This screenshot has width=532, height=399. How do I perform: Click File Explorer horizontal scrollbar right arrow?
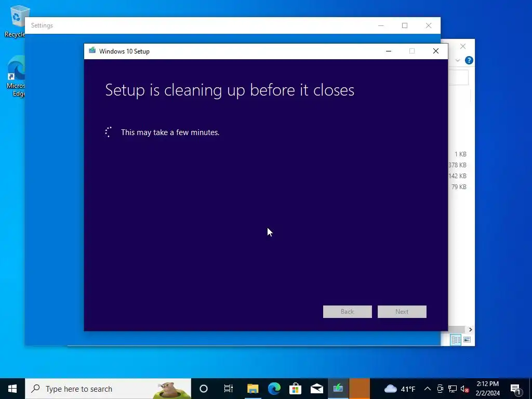[470, 329]
